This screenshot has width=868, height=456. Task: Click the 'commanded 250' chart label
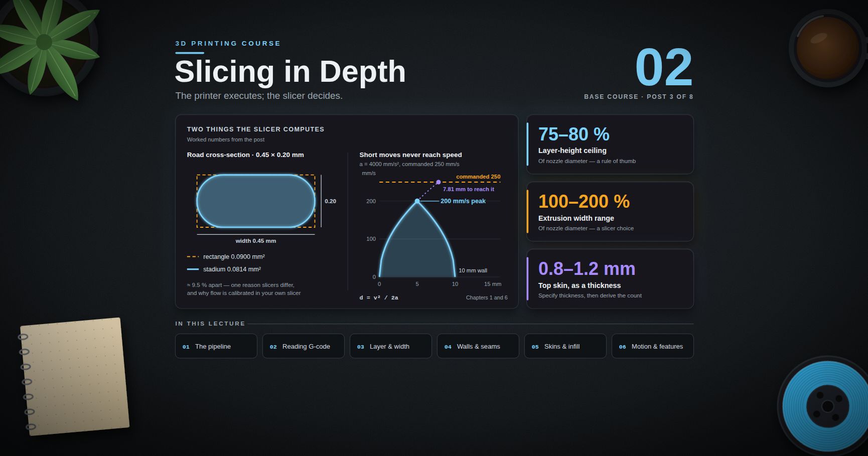click(478, 177)
